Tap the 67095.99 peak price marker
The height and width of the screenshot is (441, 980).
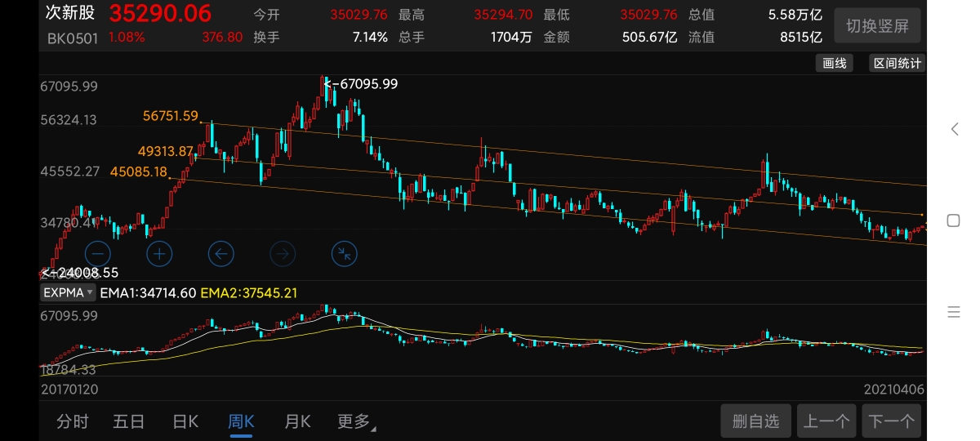pyautogui.click(x=361, y=83)
